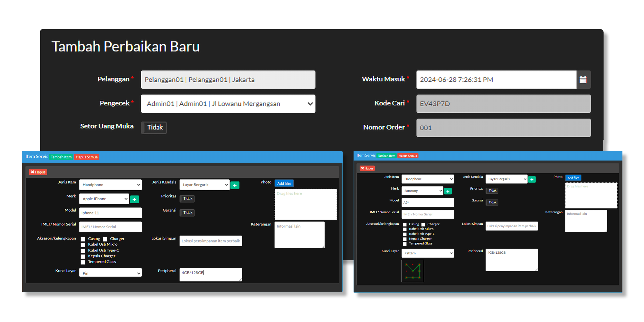Open the date picker calendar for Waktu Masuk
Viewport: 644px width, 322px height.
point(583,80)
